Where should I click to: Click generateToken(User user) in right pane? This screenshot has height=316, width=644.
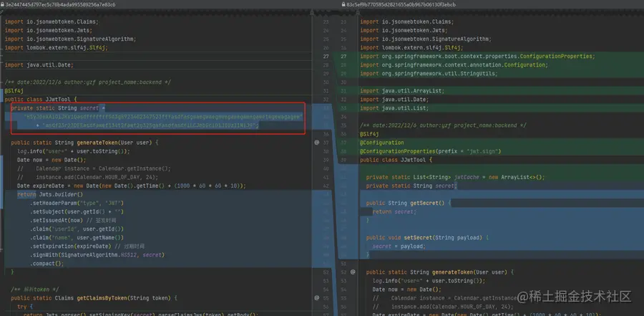pyautogui.click(x=439, y=272)
